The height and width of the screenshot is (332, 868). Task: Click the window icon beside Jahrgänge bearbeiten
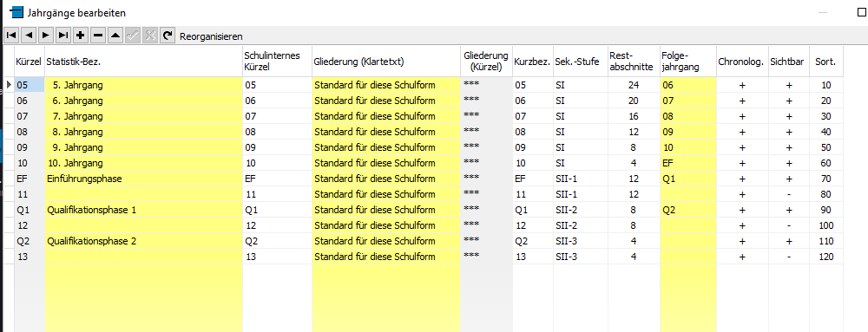click(17, 11)
